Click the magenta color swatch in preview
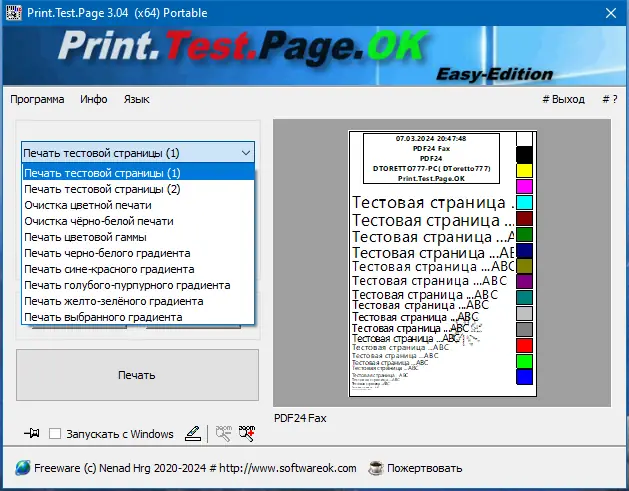The width and height of the screenshot is (629, 491). pos(524,187)
